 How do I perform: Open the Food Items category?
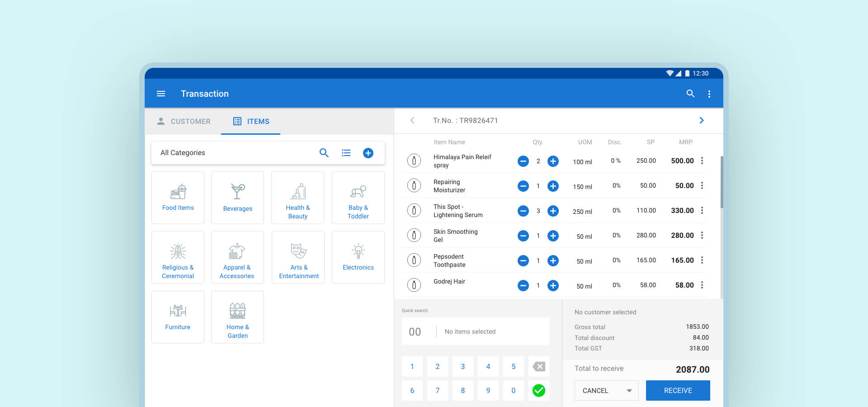(x=178, y=198)
